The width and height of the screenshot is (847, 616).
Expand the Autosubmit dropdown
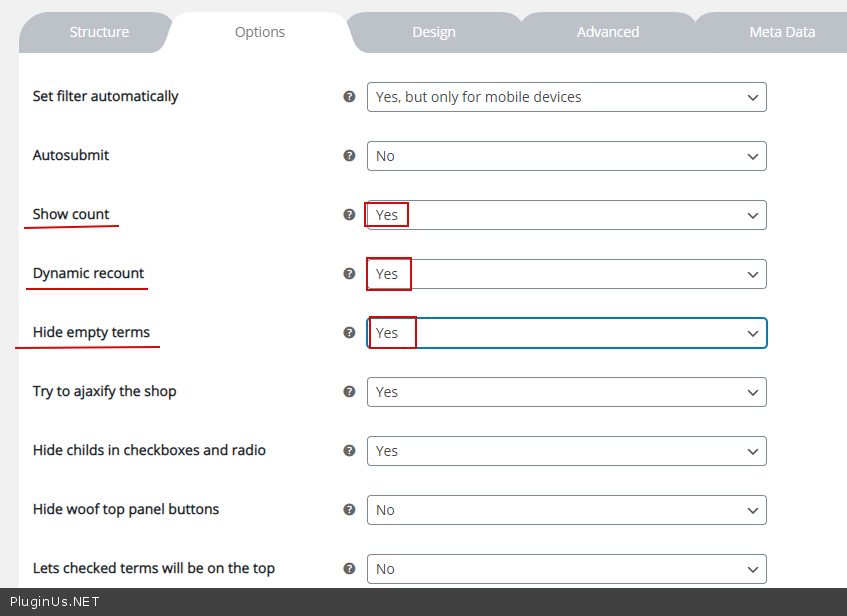coord(566,156)
